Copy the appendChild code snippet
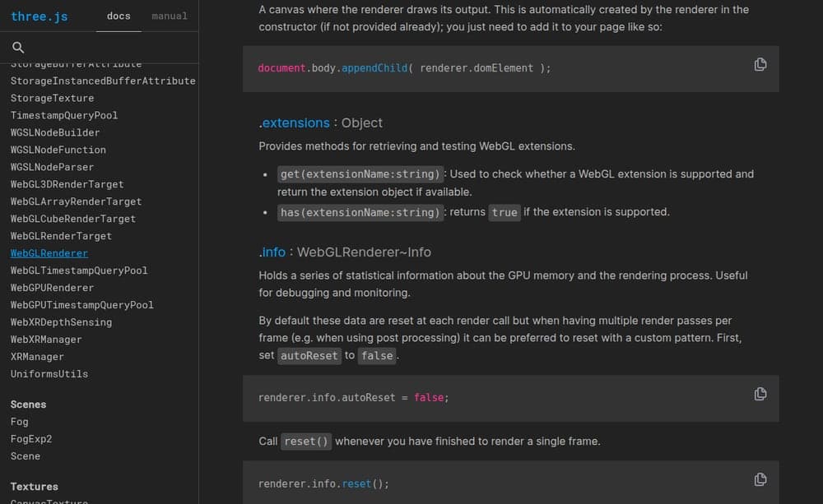This screenshot has height=504, width=823. 760,64
